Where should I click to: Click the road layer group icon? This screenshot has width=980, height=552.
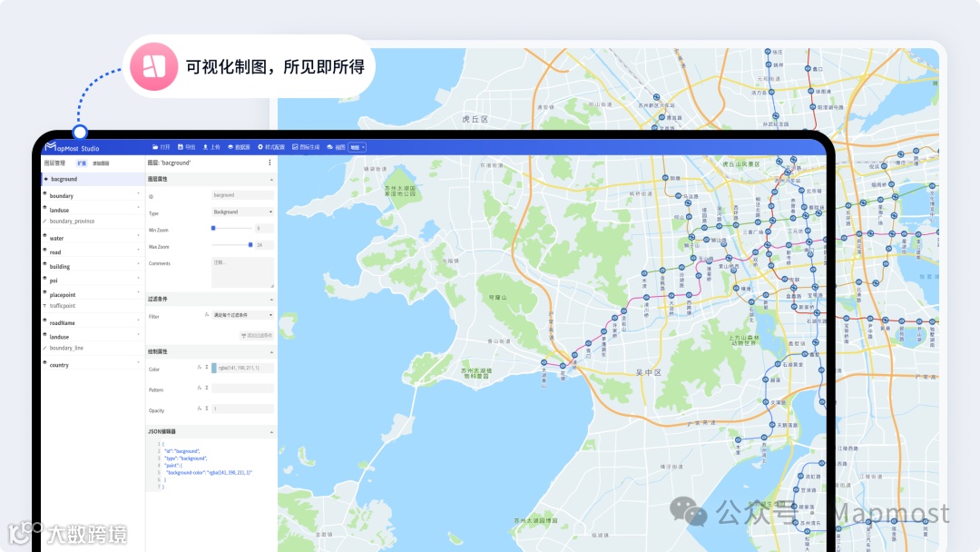(45, 251)
